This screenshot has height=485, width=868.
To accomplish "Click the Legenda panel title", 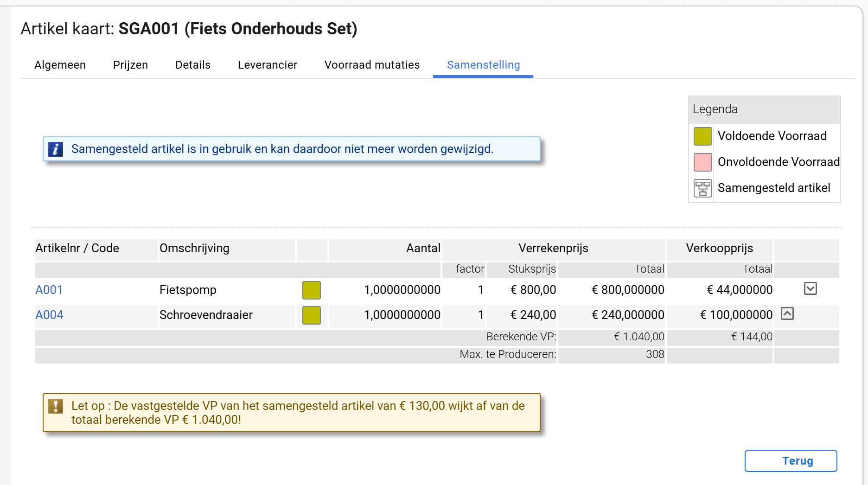I will tap(715, 109).
